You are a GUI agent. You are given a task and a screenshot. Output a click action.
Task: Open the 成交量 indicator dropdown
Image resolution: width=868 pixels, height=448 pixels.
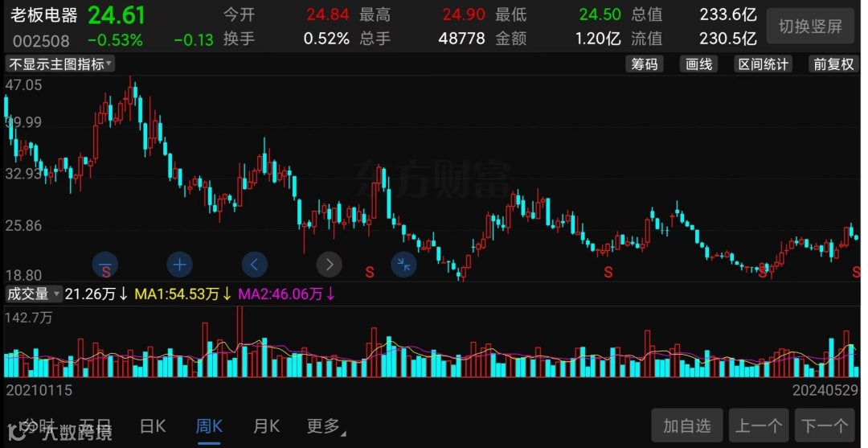click(x=33, y=294)
